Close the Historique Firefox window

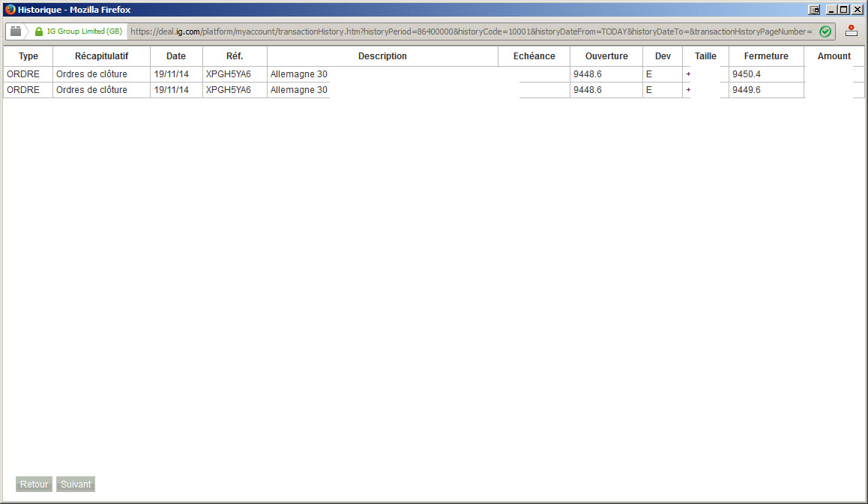click(x=857, y=10)
